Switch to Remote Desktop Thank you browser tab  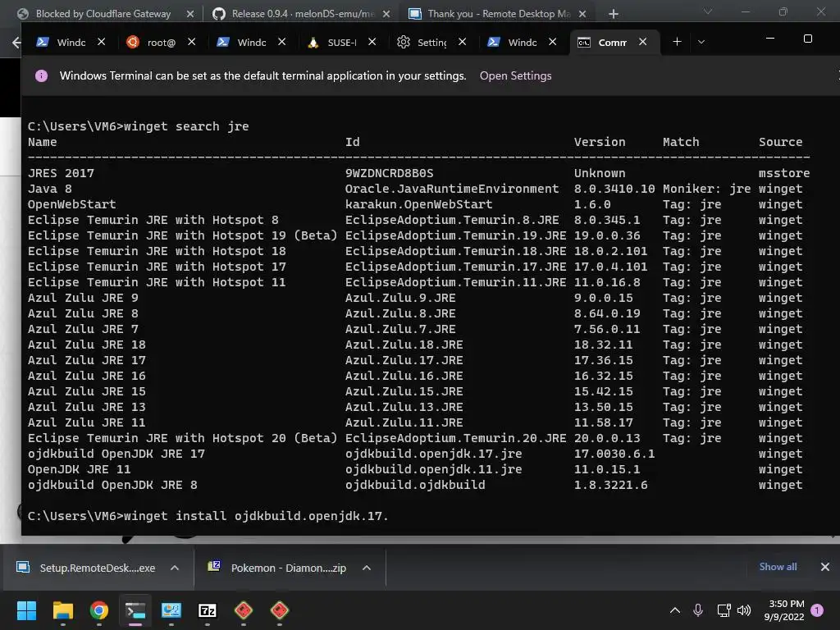tap(498, 14)
